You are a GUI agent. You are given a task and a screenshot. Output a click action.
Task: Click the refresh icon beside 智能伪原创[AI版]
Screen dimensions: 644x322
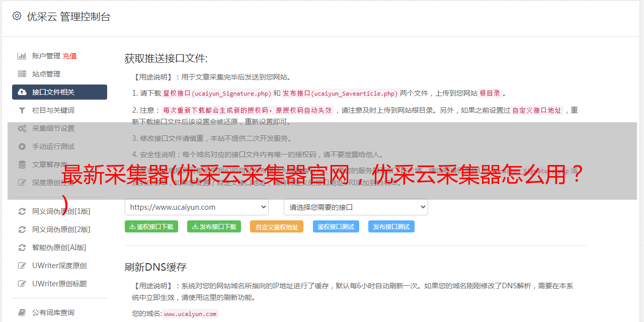22,248
